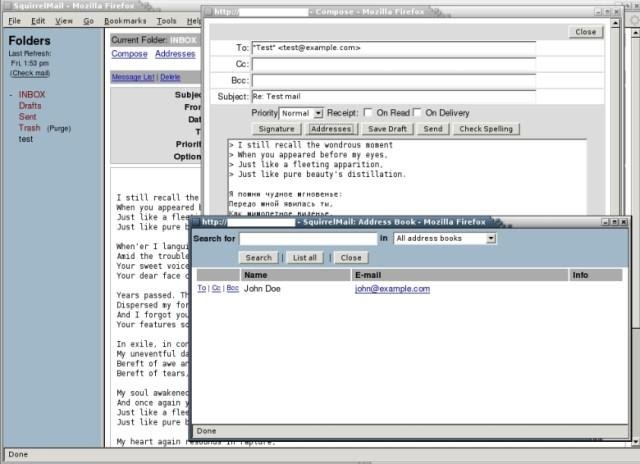Click the Address Book 'Search for' text field
Image resolution: width=640 pixels, height=464 pixels.
click(308, 239)
